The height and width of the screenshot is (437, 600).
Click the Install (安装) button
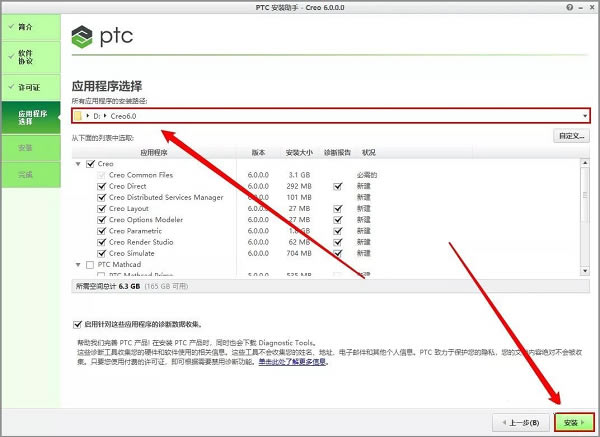tap(574, 422)
